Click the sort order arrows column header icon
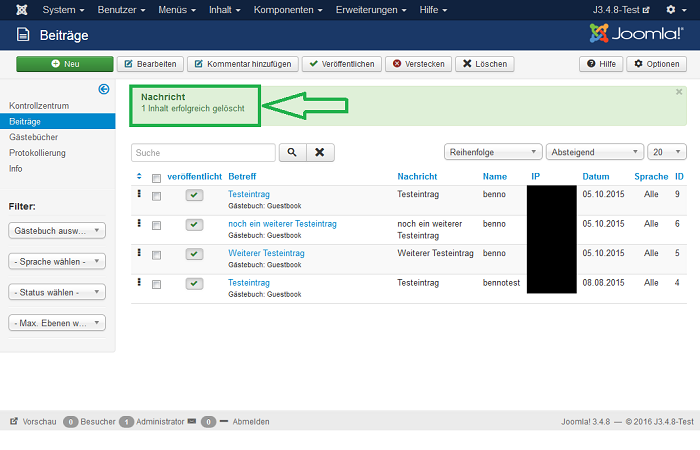The width and height of the screenshot is (700, 450). [x=139, y=176]
